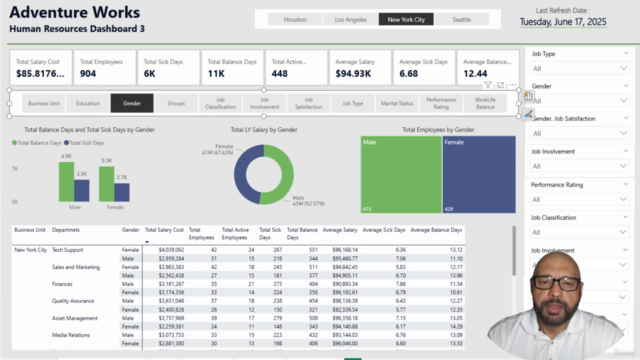Select the New York City button
Image resolution: width=640 pixels, height=360 pixels.
406,19
